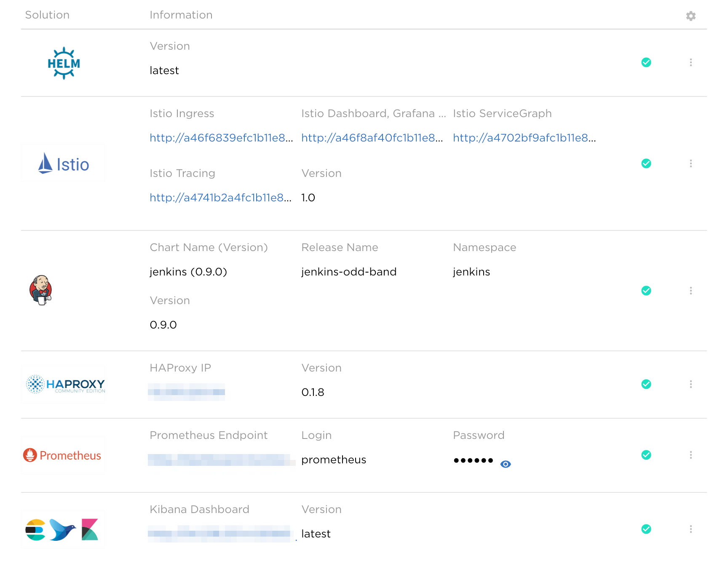Screen dimensions: 728x572
Task: Click the Solution column header
Action: pyautogui.click(x=47, y=15)
